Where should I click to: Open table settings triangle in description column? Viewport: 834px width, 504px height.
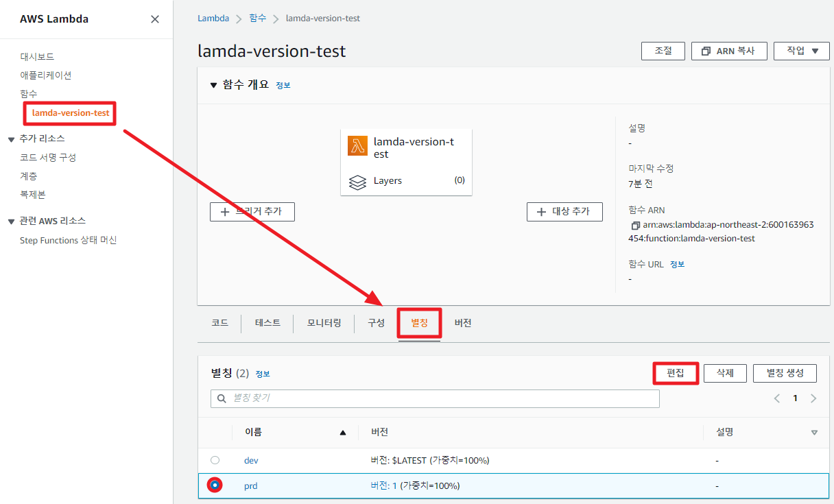[x=814, y=433]
